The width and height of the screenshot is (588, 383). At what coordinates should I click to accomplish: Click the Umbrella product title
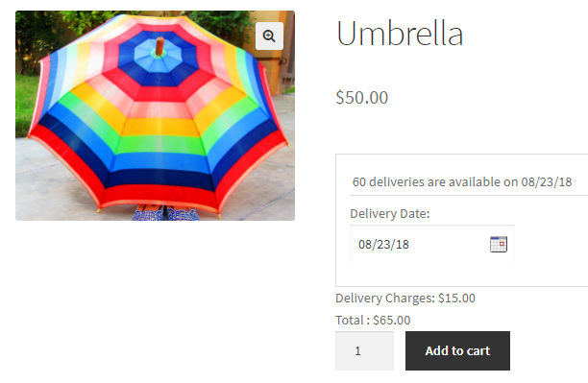[x=400, y=34]
